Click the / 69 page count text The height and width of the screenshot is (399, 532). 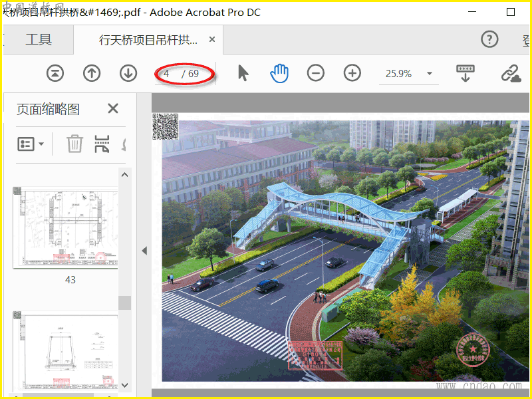190,74
